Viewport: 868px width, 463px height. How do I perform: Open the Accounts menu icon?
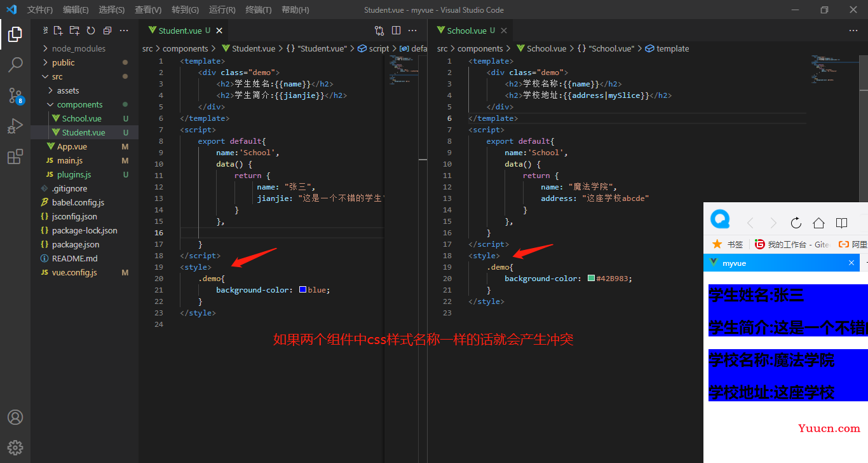[x=15, y=417]
